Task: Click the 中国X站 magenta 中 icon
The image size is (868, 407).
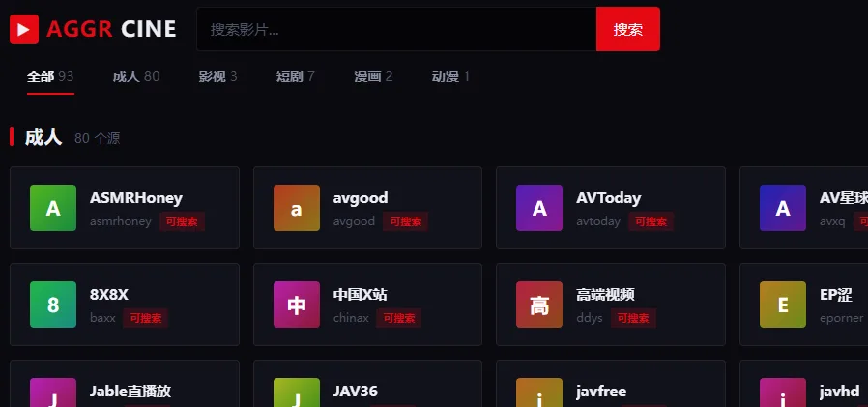Action: [x=297, y=305]
